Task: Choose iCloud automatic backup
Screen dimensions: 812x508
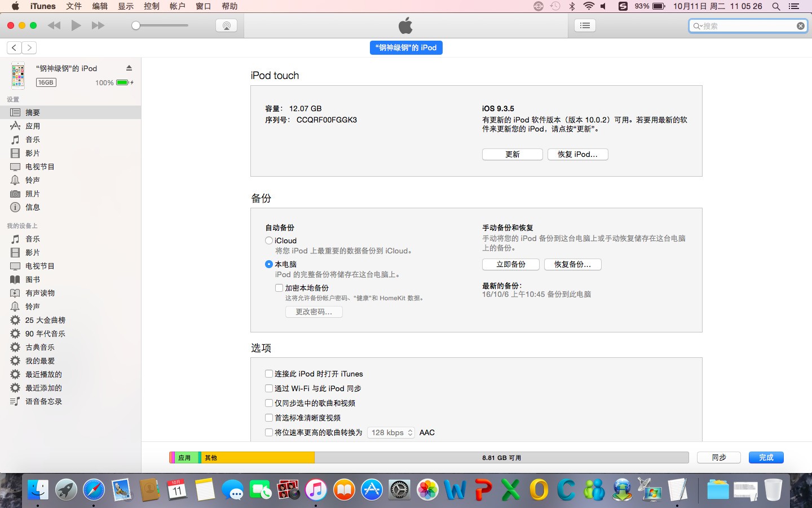Action: tap(269, 240)
